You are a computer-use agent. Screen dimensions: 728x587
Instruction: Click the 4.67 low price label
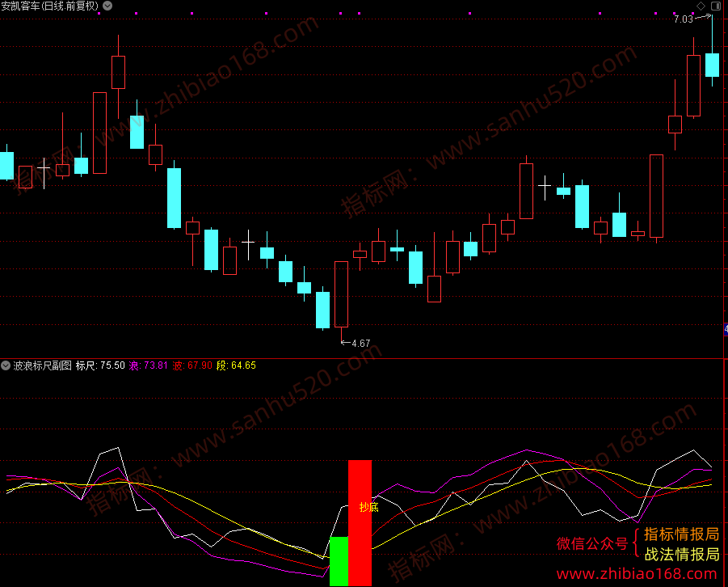pyautogui.click(x=360, y=344)
